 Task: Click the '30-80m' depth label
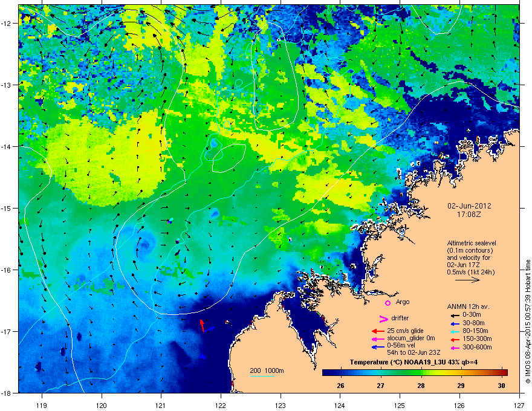(x=473, y=323)
